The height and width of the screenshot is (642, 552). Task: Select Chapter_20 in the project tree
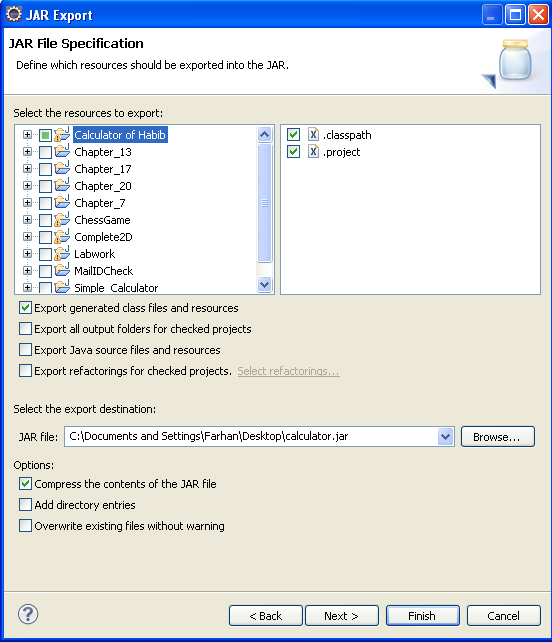tap(103, 186)
